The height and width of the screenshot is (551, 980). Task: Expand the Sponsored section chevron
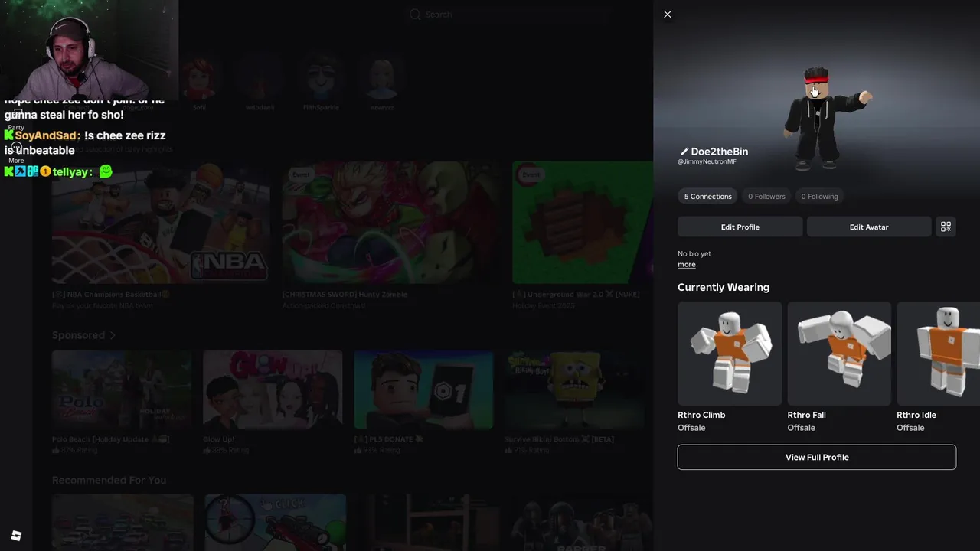(113, 335)
